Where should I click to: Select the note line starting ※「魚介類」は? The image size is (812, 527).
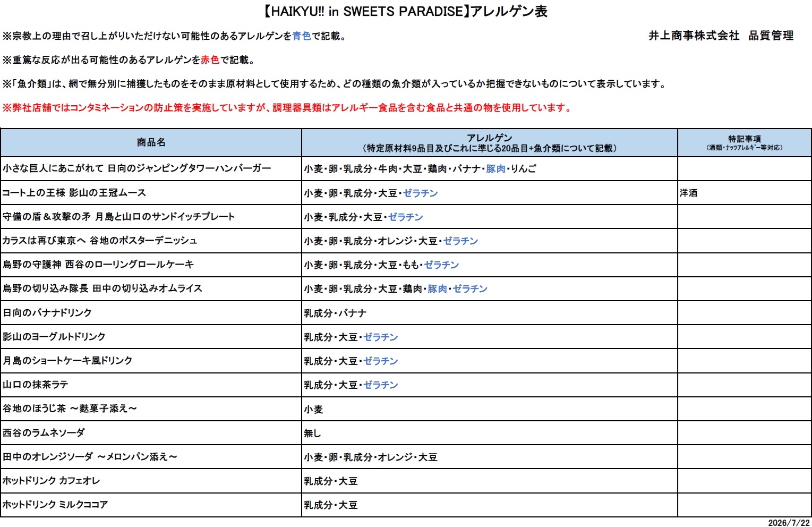click(335, 84)
